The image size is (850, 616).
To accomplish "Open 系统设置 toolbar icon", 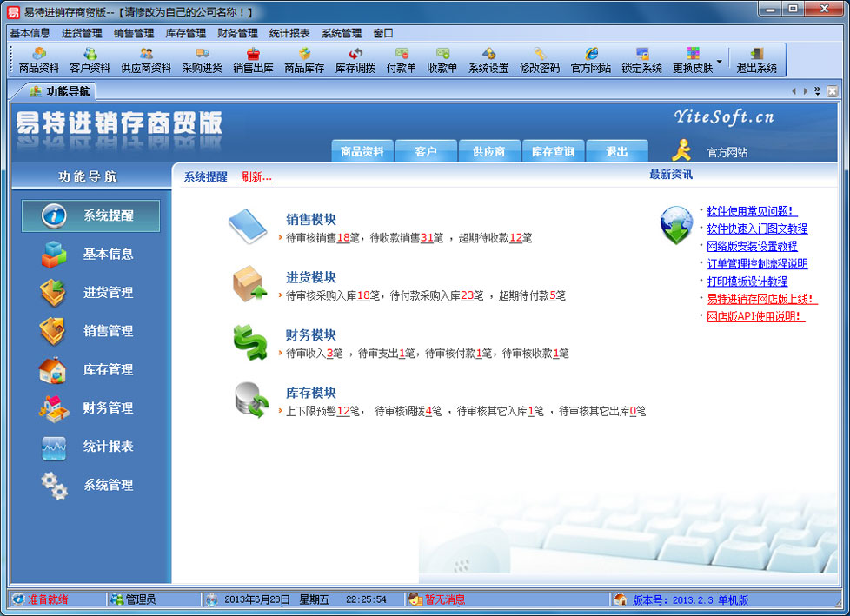I will pos(488,60).
